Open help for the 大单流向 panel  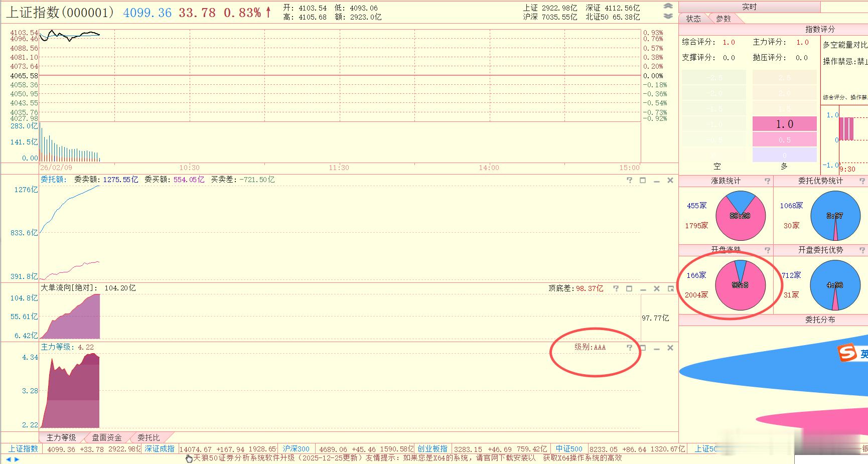(x=616, y=288)
